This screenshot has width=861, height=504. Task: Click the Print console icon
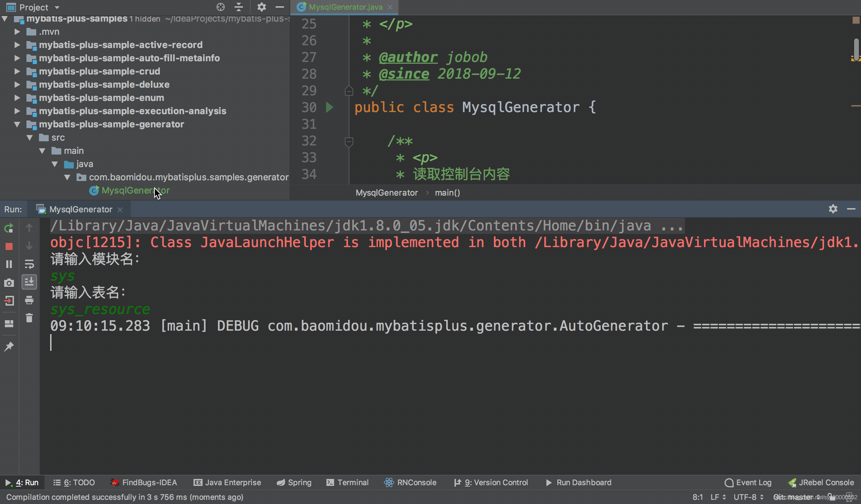coord(29,300)
